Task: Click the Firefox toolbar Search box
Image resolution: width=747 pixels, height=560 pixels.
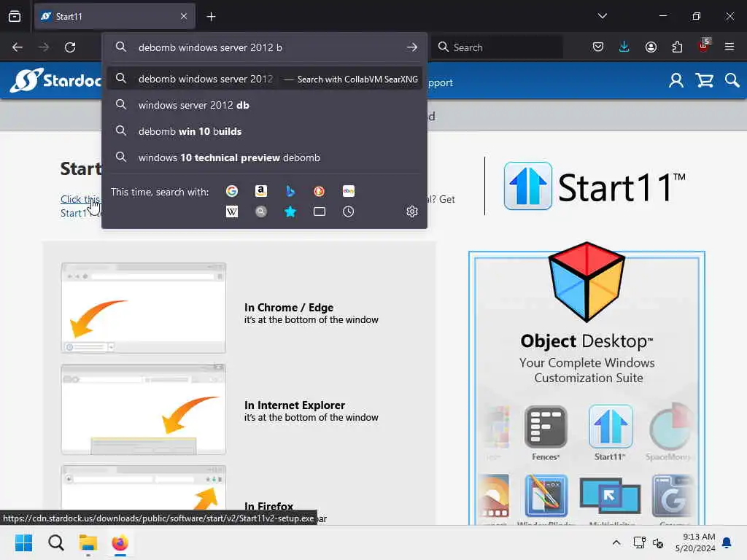Action: (498, 47)
